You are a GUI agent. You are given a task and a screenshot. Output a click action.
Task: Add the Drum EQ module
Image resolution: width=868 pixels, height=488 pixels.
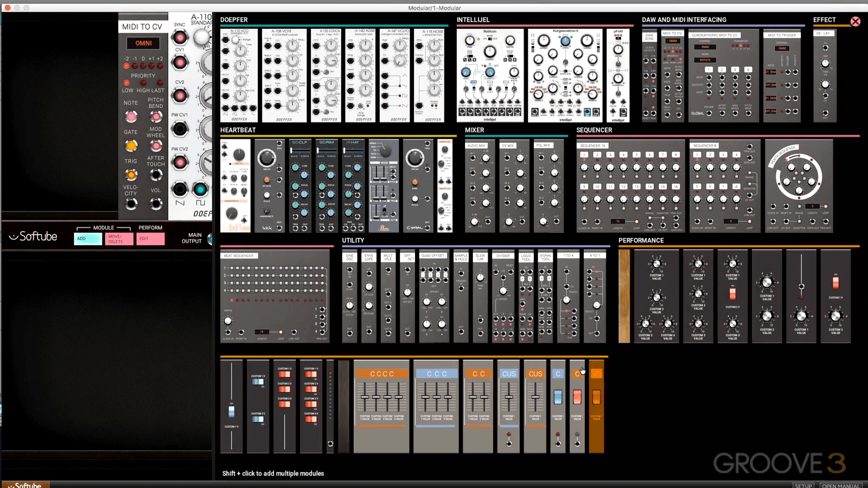(x=445, y=186)
